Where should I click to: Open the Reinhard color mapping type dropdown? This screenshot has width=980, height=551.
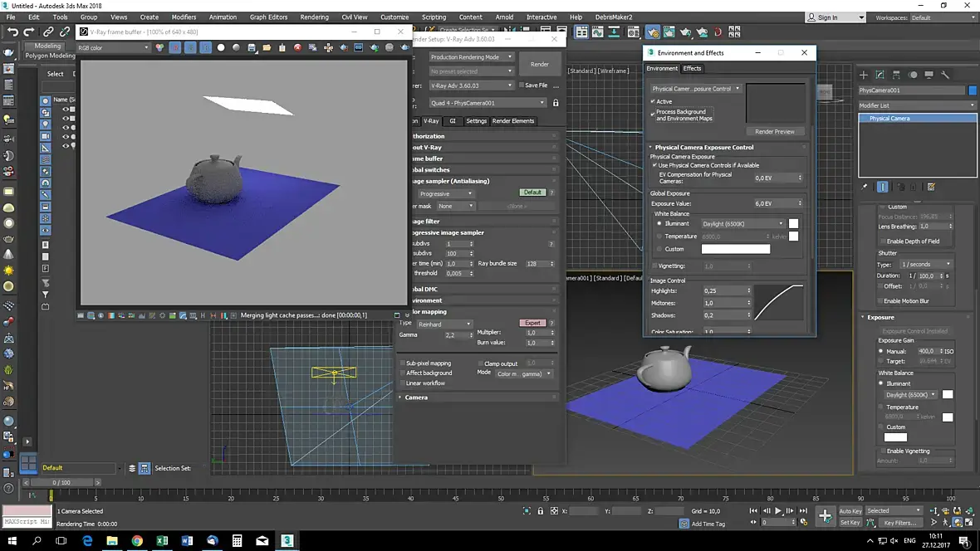444,324
